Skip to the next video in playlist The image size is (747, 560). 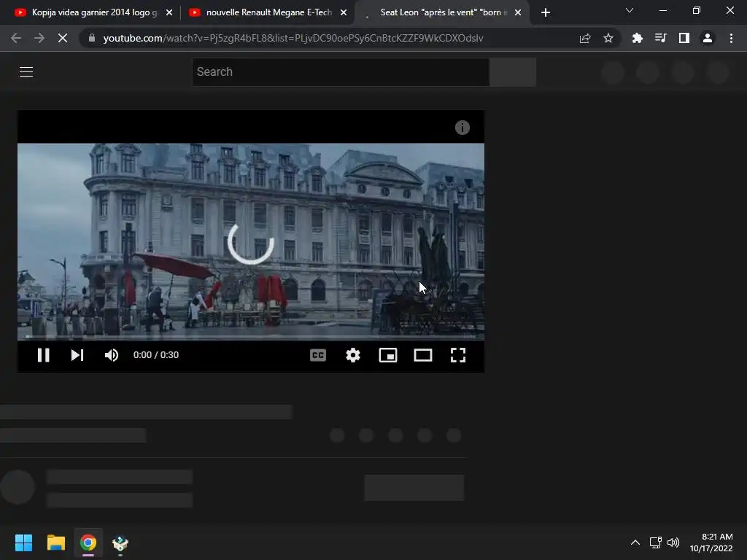77,355
